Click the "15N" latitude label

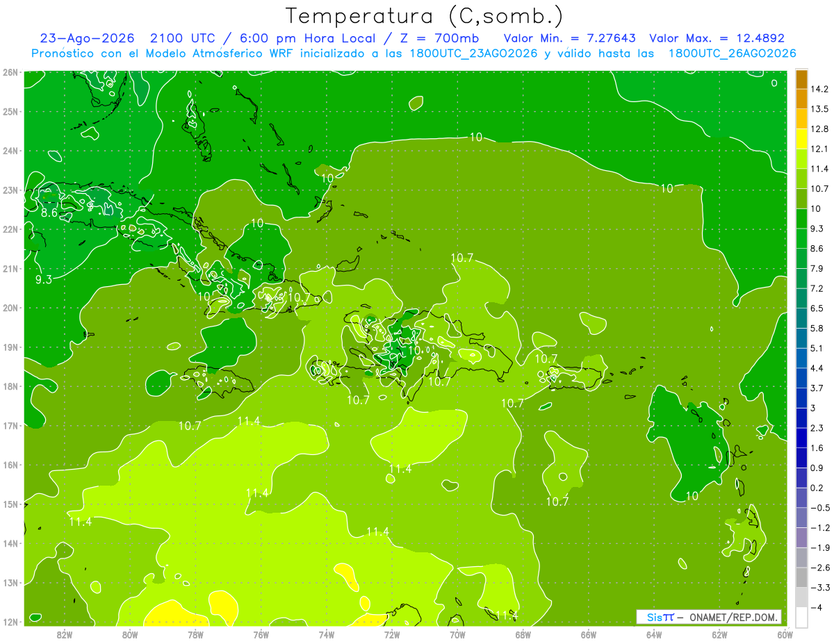tap(10, 504)
